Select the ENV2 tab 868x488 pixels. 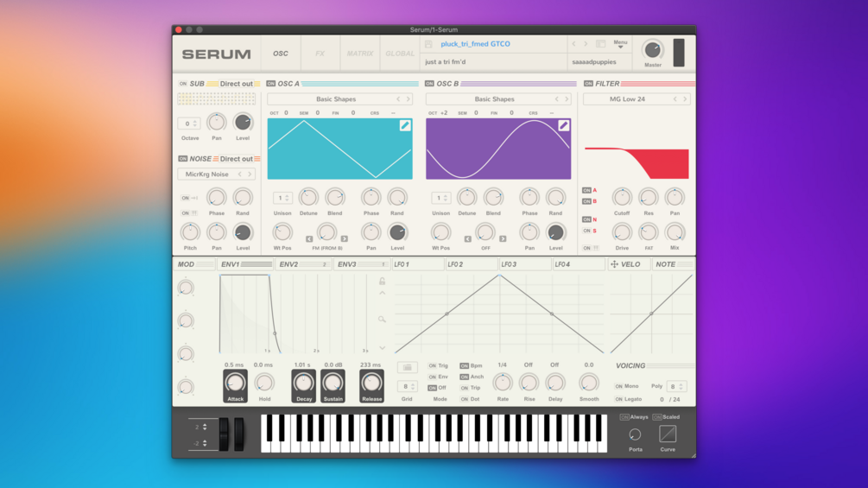303,264
